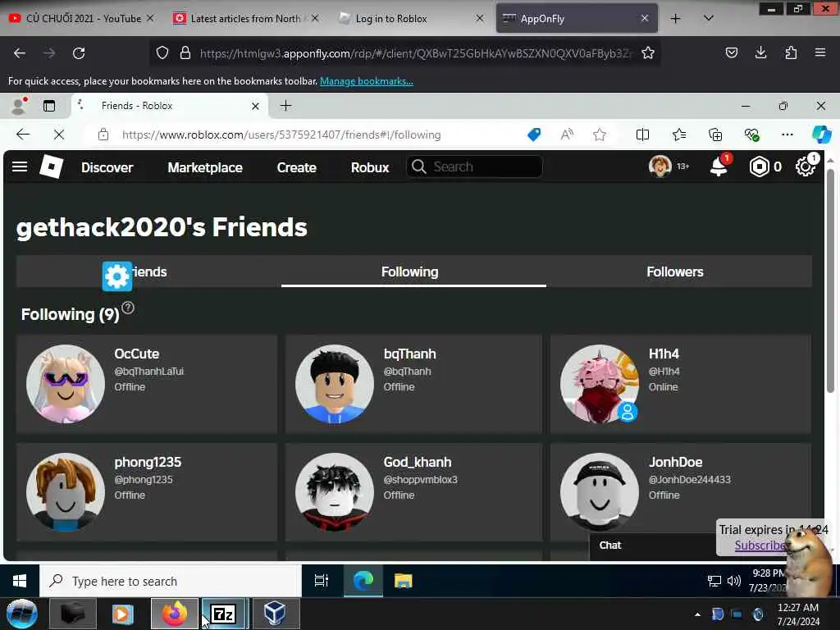
Task: Open Firefox list all tabs dropdown
Action: [708, 18]
